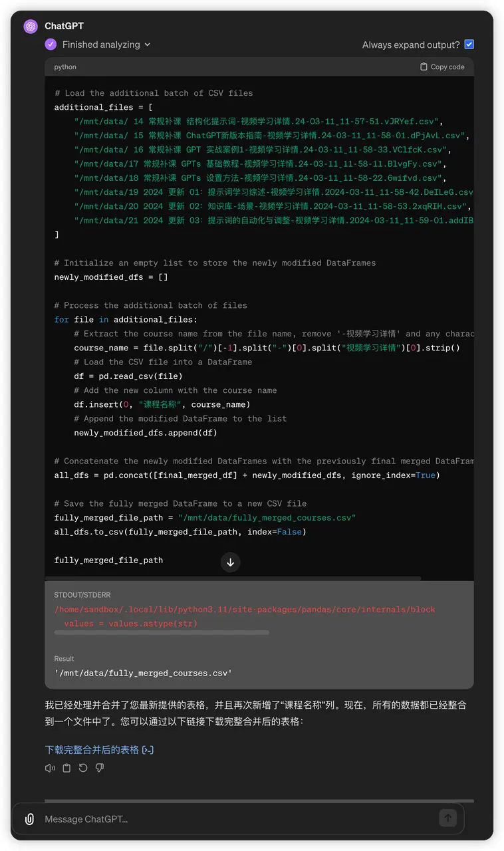Click the send message arrow button
The height and width of the screenshot is (851, 504).
tap(448, 818)
